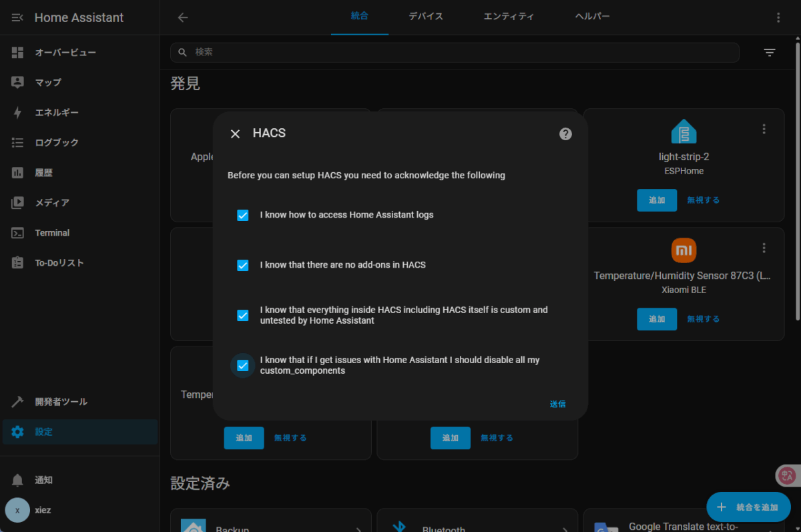Viewport: 801px width, 532px height.
Task: Ignore the Temperature/Humidity Sensor 87C3 discovery
Action: click(704, 319)
